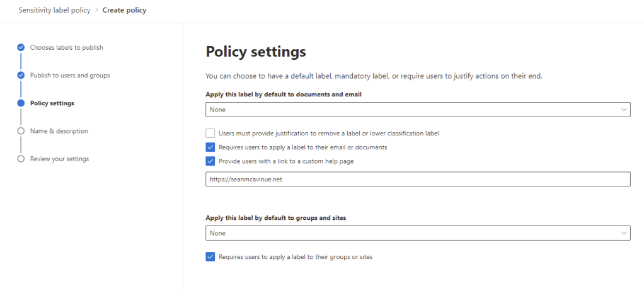Uncheck 'Requires users to apply a label to email or documents'
Image resolution: width=644 pixels, height=291 pixels.
210,147
